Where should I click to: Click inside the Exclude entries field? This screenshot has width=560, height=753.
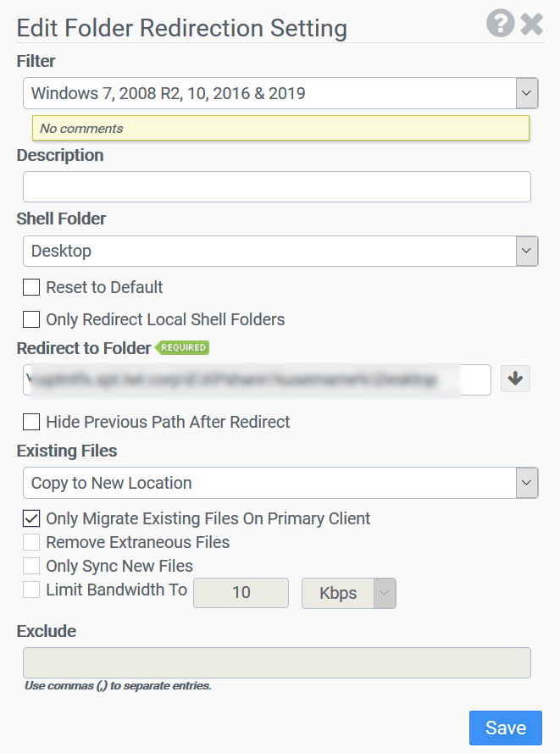[277, 662]
